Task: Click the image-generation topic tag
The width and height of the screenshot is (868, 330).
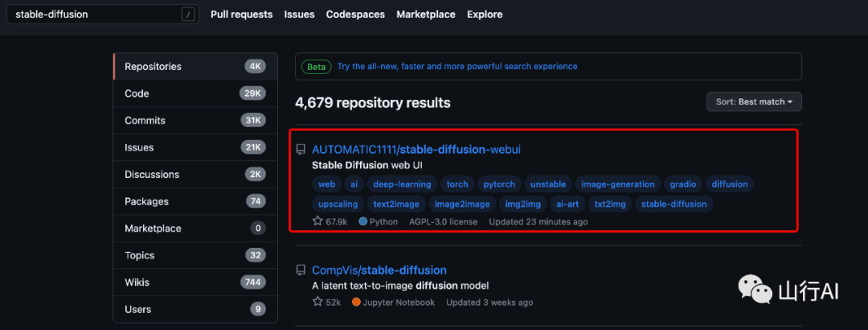Action: tap(619, 184)
